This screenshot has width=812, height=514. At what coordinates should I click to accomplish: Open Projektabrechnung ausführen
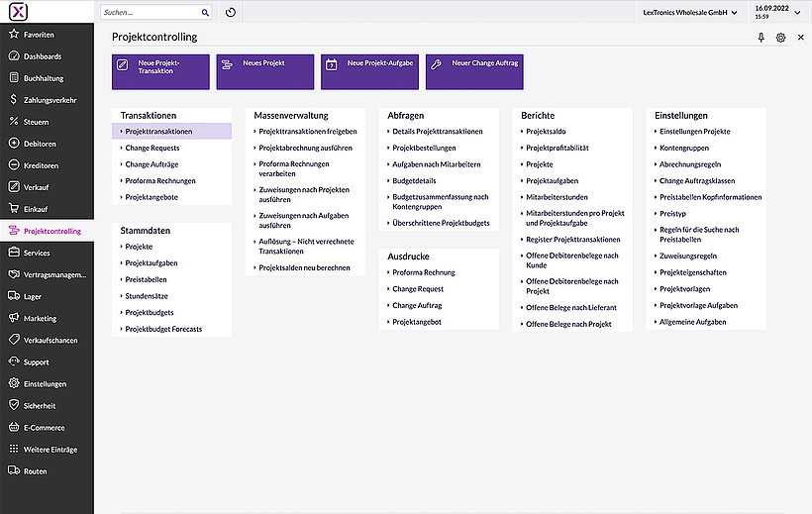click(306, 148)
